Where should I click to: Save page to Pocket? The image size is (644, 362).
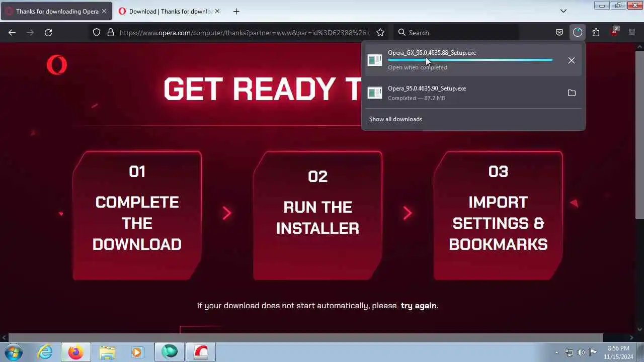[559, 32]
